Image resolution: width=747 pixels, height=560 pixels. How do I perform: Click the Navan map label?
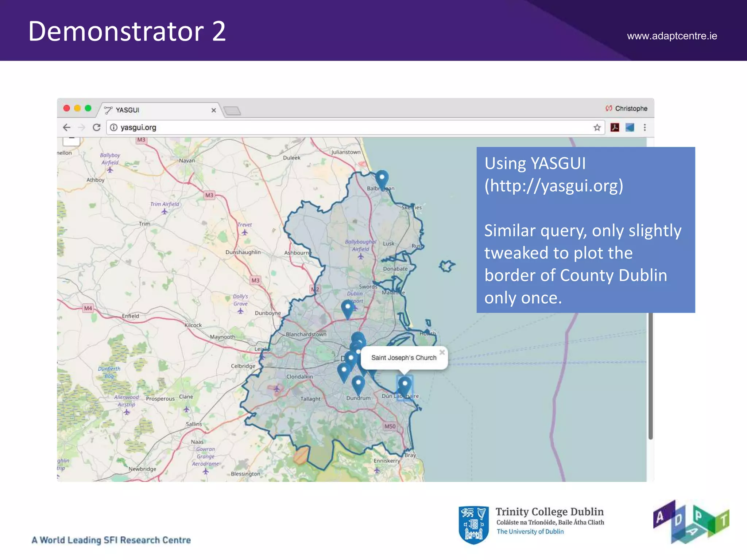[x=187, y=160]
